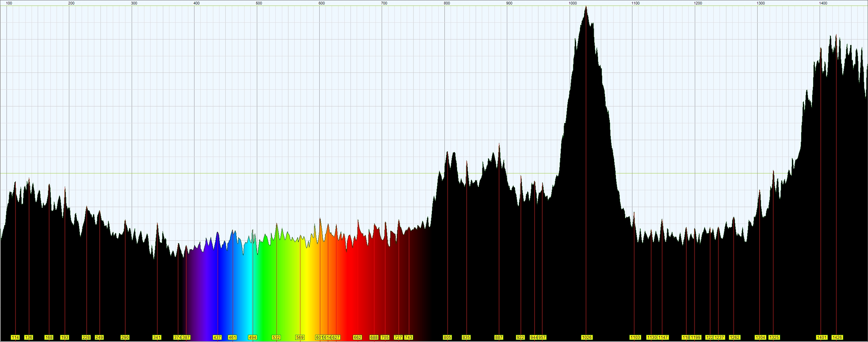Select the 1262 peak label
868x342 pixels.
(x=735, y=338)
